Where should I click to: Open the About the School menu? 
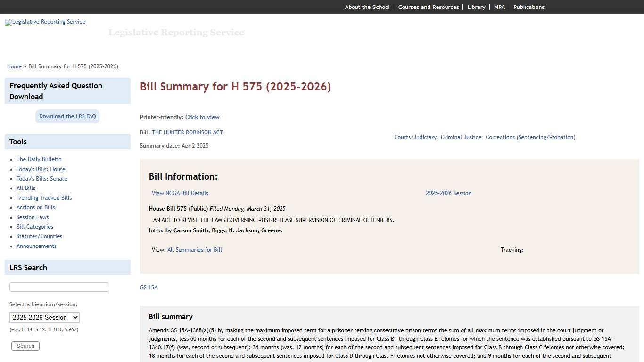367,7
